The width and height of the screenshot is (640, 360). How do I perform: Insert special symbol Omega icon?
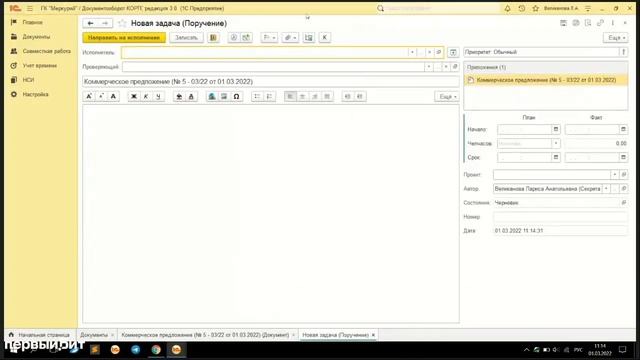236,96
